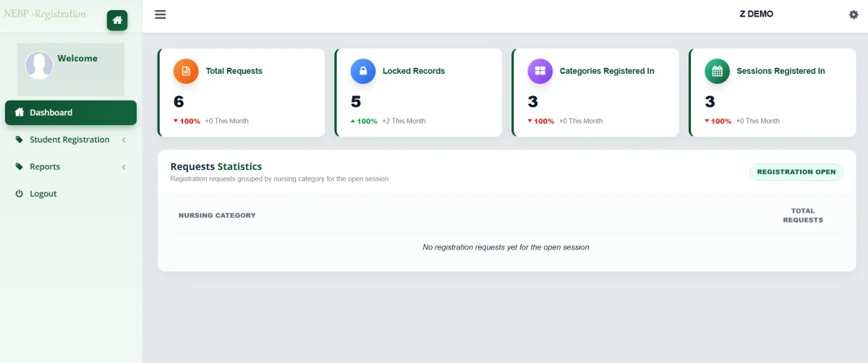Expand the Student Registration chevron
868x363 pixels.
coord(124,140)
